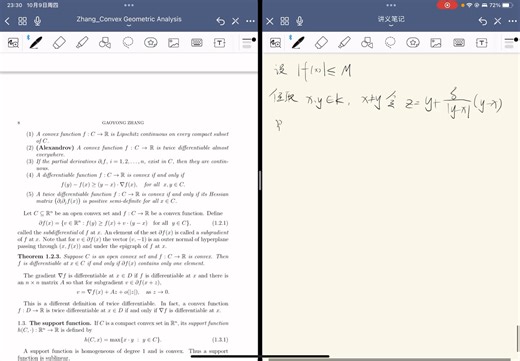Select the Lasso tool in left toolbar
Screen dimensions: 520x361
[128, 43]
